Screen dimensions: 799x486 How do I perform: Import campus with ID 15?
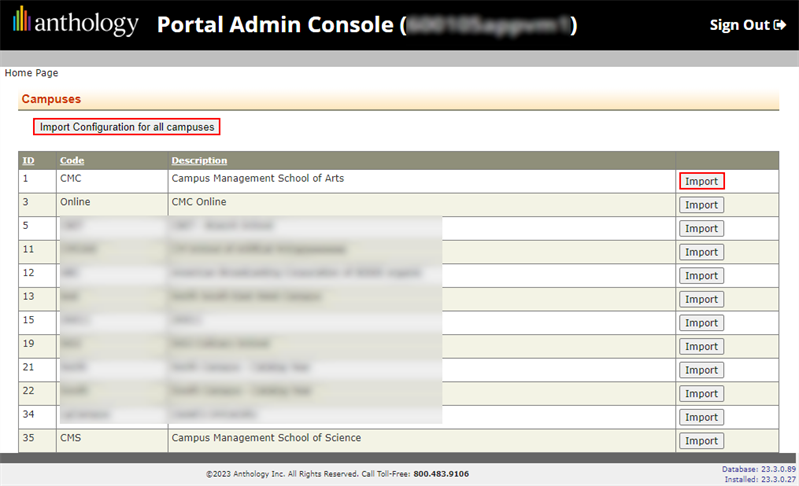tap(702, 323)
